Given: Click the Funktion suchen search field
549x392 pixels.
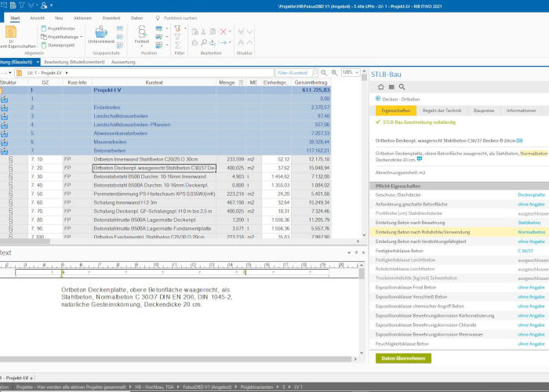Looking at the screenshot, I should 180,18.
